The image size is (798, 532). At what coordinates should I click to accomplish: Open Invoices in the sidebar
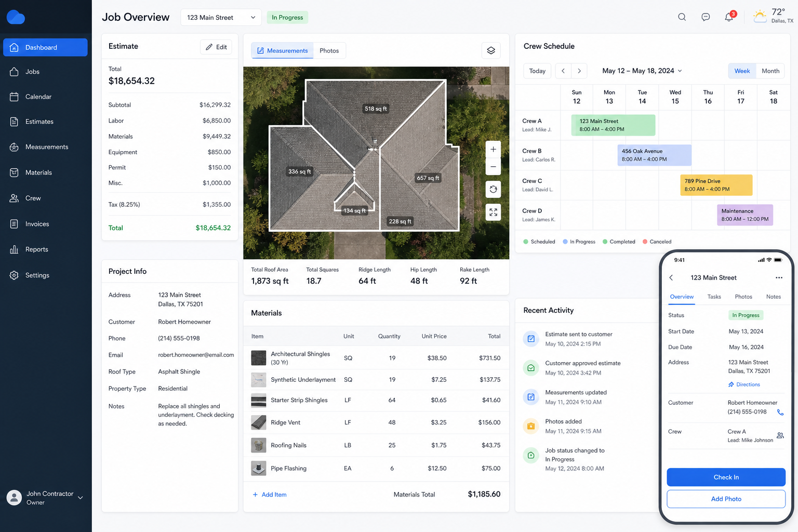click(x=45, y=224)
